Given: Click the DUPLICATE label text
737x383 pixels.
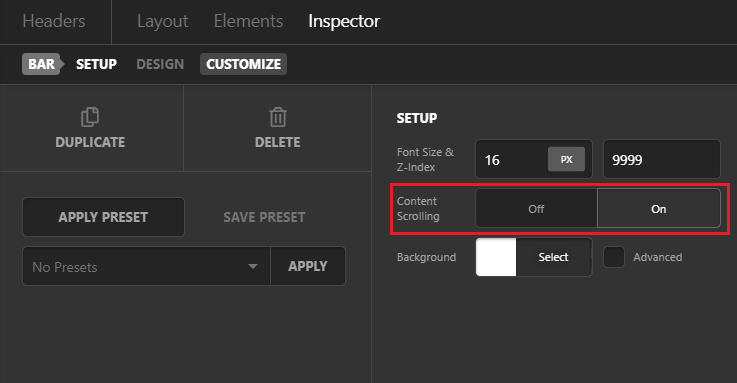Looking at the screenshot, I should [90, 142].
